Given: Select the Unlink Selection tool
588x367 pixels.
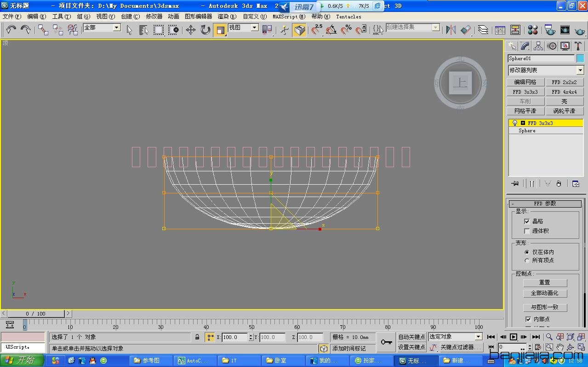Looking at the screenshot, I should coord(58,30).
